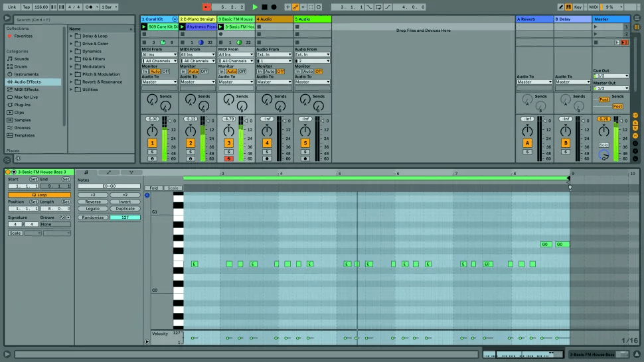Image resolution: width=644 pixels, height=362 pixels.
Task: Deactivate track 1 with its number button
Action: pos(152,143)
